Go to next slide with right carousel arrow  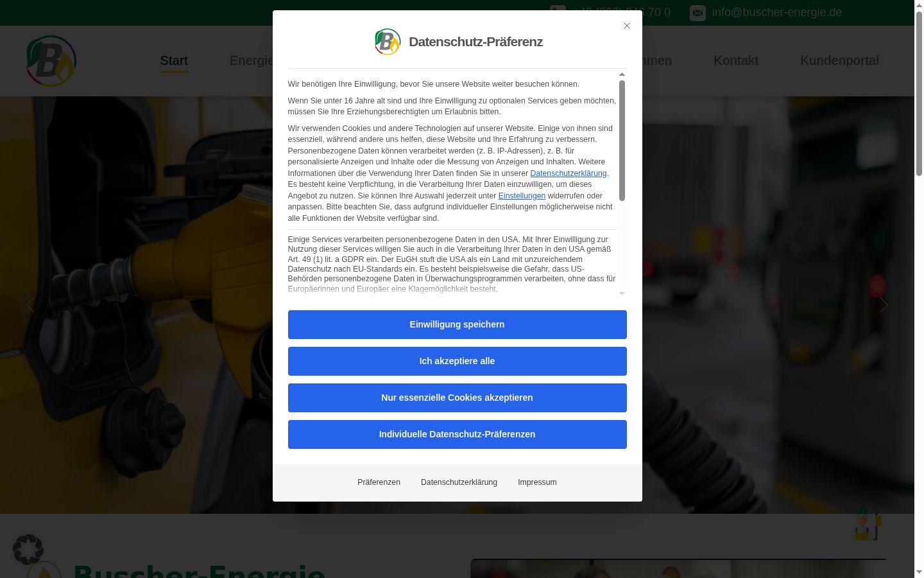tap(884, 305)
